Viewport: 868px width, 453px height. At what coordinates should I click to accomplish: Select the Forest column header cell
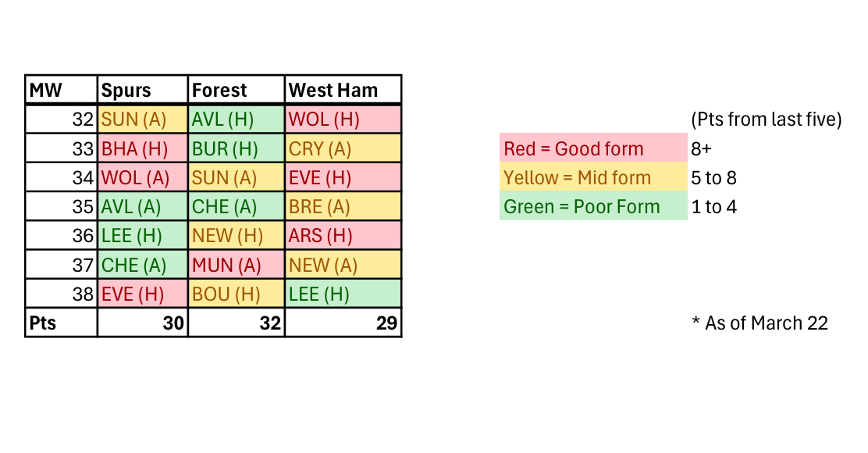point(237,91)
